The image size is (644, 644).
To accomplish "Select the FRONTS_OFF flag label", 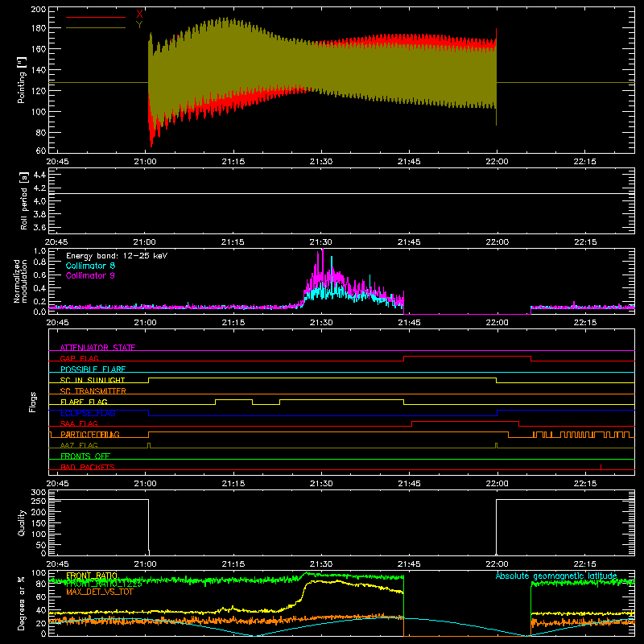I will (85, 456).
